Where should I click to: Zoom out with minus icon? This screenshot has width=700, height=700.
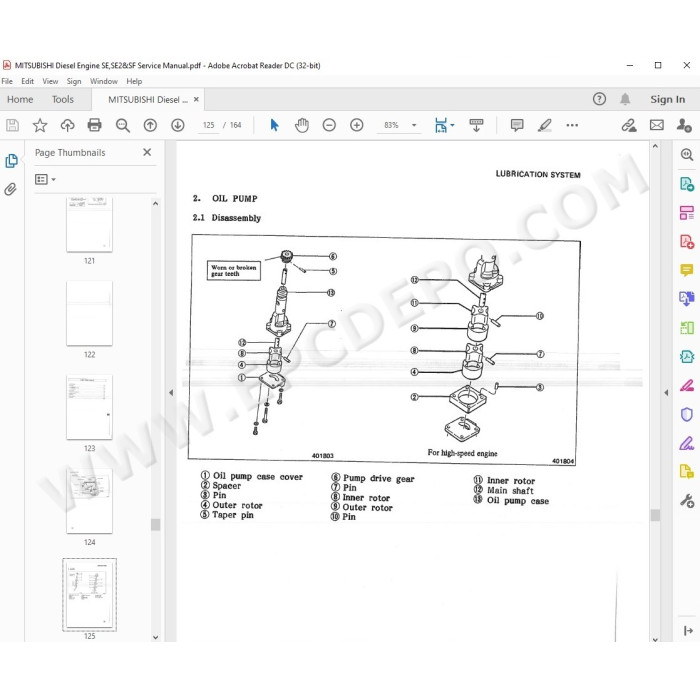click(329, 125)
